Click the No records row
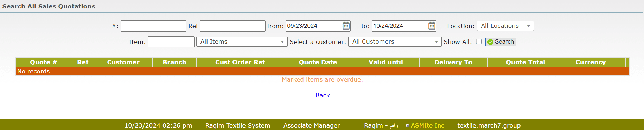The height and width of the screenshot is (130, 644). (323, 71)
